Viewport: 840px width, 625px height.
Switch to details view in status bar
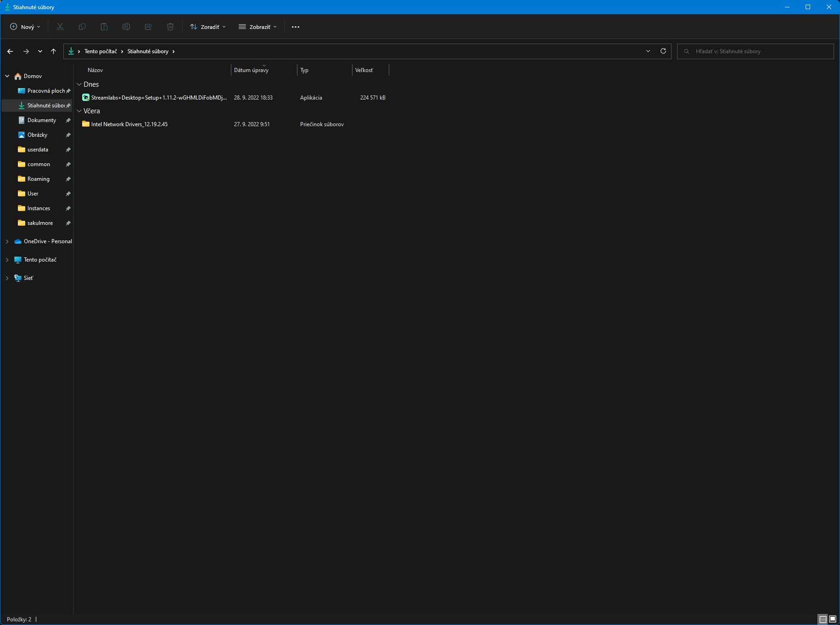pyautogui.click(x=823, y=619)
